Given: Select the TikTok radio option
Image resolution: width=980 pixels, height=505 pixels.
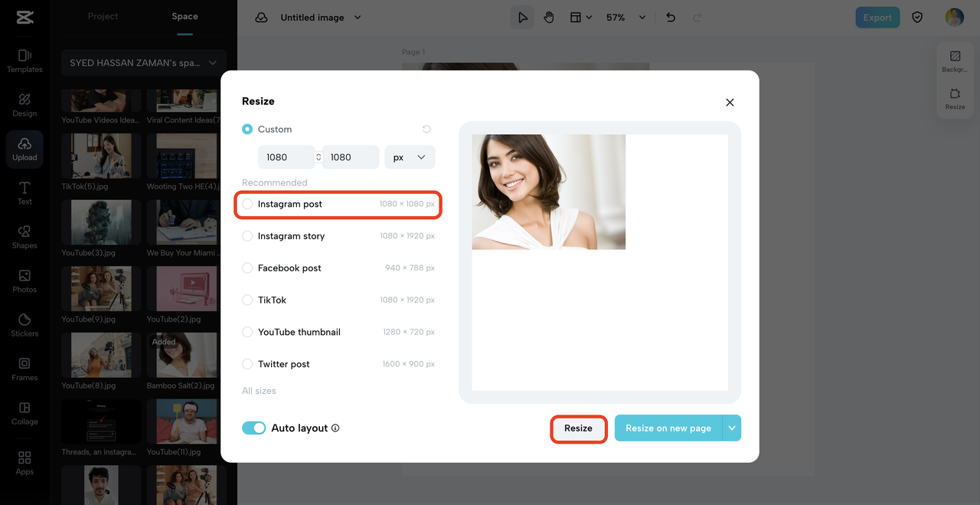Looking at the screenshot, I should click(x=247, y=300).
